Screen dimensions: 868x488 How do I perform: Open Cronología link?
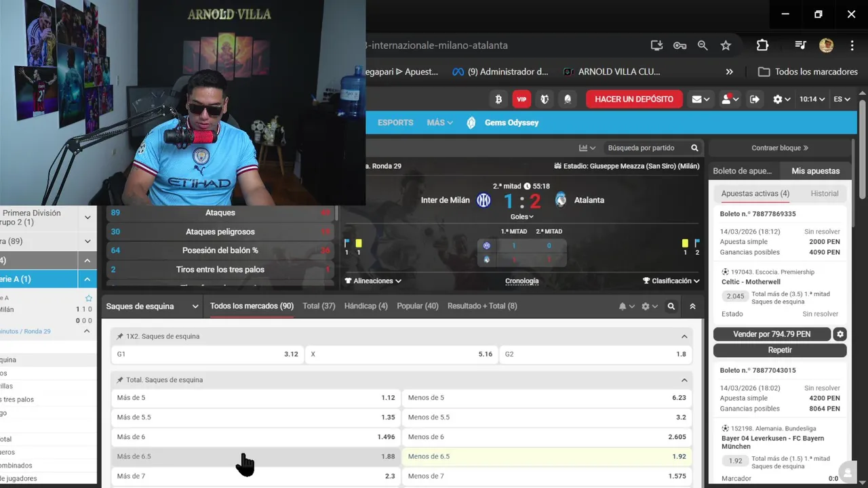pyautogui.click(x=522, y=281)
